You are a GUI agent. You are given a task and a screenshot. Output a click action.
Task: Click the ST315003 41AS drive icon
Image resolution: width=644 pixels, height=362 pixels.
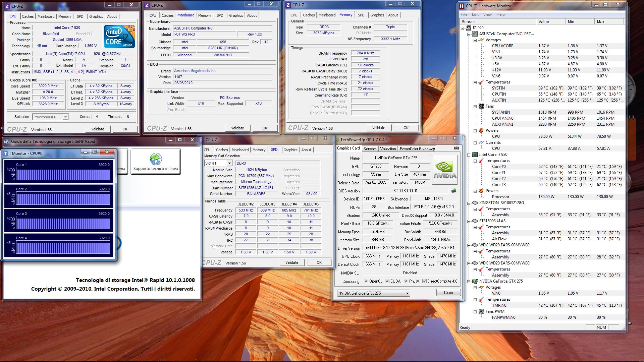[x=475, y=221]
